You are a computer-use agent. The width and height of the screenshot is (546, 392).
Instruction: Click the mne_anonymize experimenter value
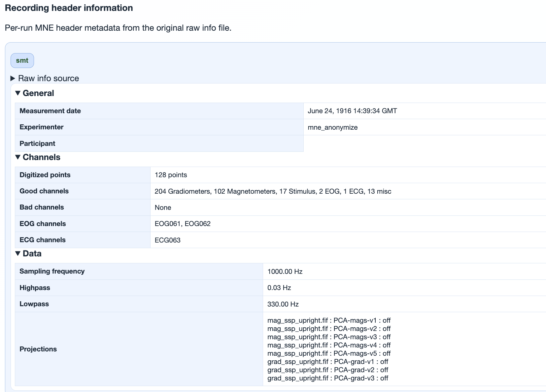point(332,127)
